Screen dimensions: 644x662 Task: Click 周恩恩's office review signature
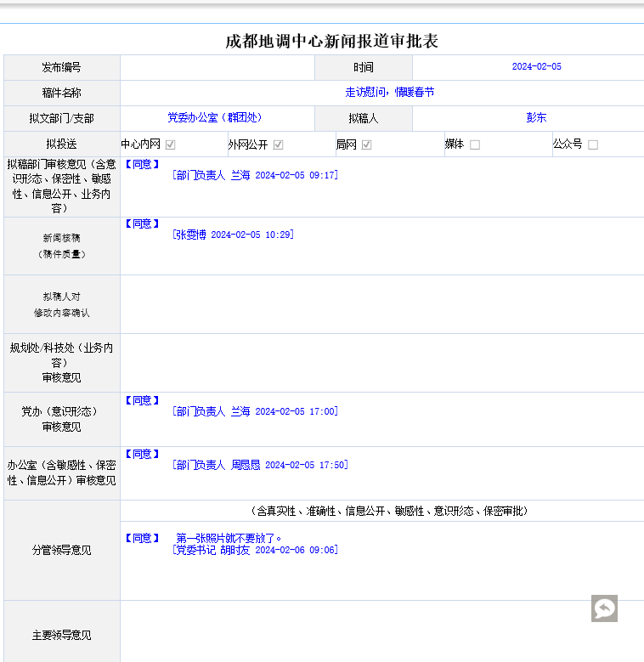click(260, 465)
